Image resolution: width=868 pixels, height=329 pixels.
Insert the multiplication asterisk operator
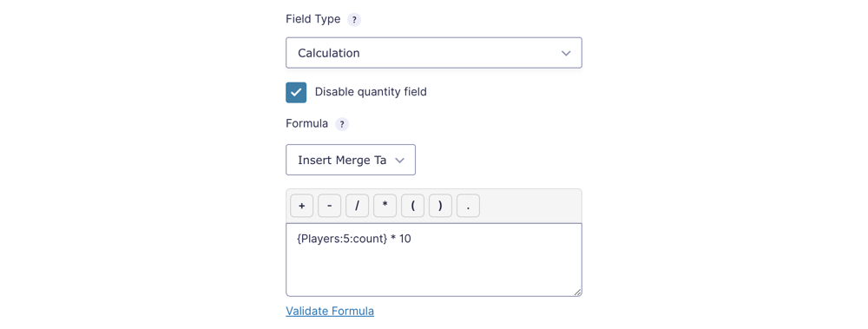tap(385, 206)
